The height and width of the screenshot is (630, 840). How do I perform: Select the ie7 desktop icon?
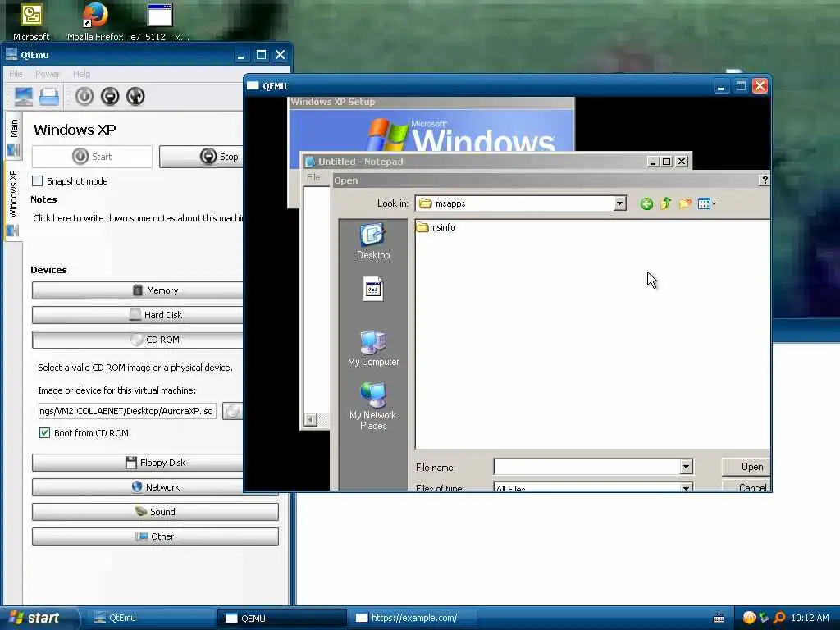coord(158,21)
